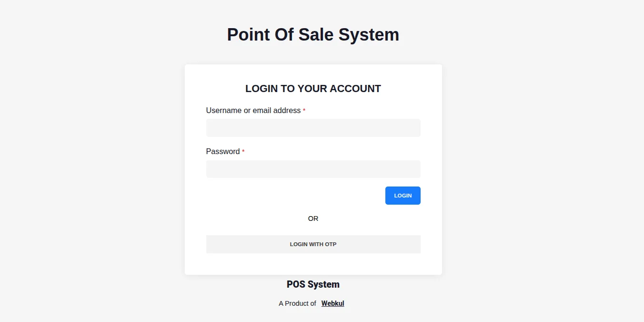Click the red asterisk beside Password label
This screenshot has height=322, width=644.
(243, 151)
